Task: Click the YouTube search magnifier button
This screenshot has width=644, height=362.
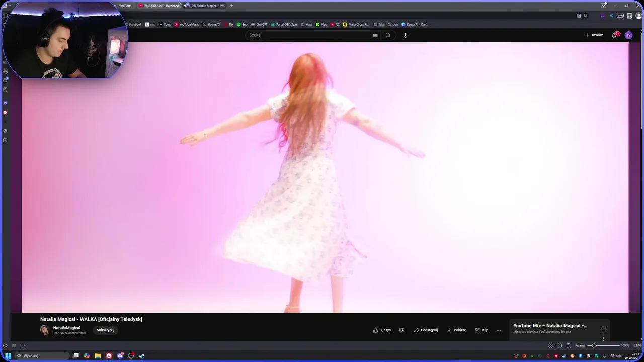Action: coord(388,35)
